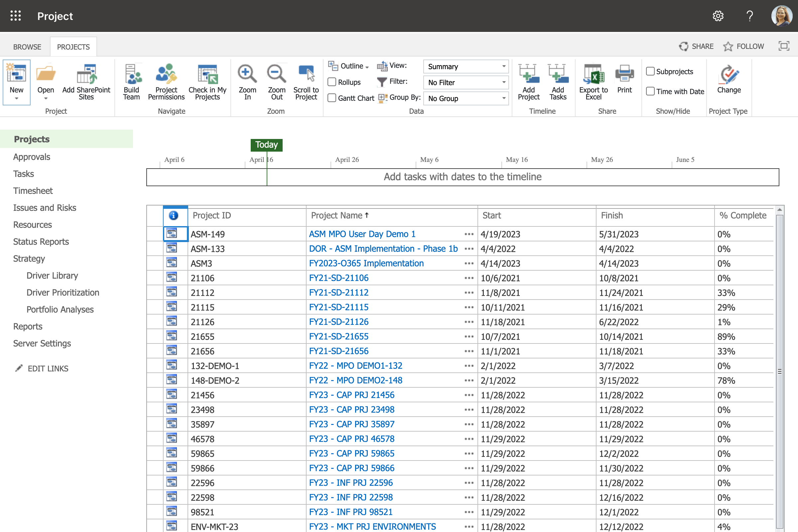Open Issues and Risks in navigation
The height and width of the screenshot is (532, 798).
[45, 207]
